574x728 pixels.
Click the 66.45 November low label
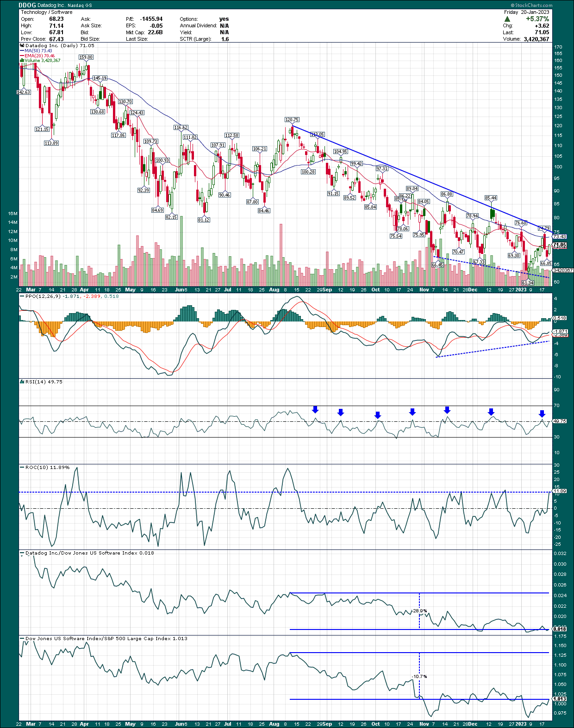(x=437, y=265)
